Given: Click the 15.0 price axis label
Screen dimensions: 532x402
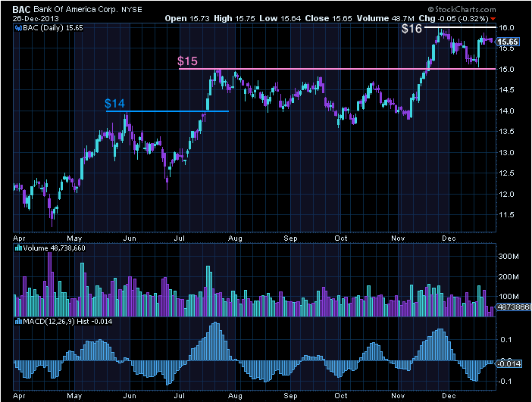Looking at the screenshot, I should click(x=506, y=69).
